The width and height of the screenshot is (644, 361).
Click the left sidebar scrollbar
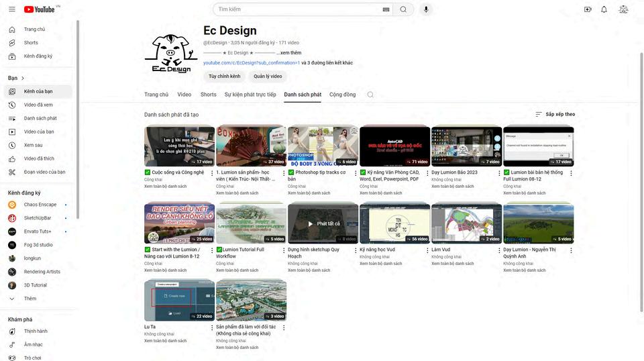pos(77,119)
